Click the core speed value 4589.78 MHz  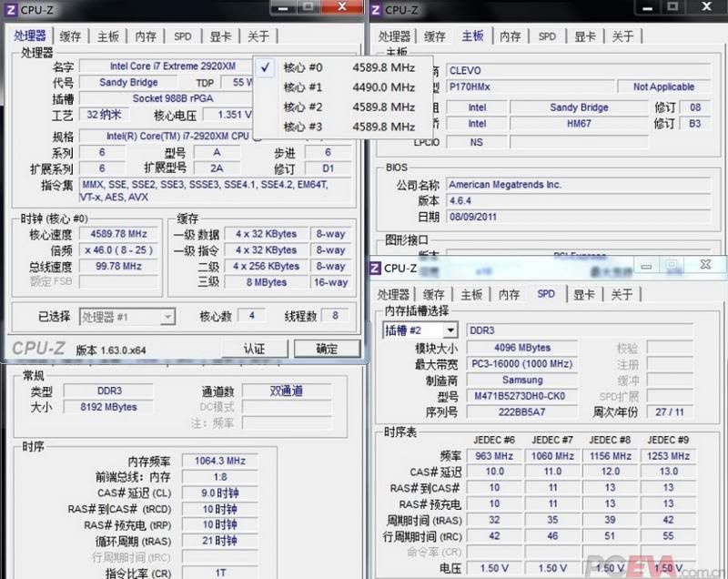118,234
